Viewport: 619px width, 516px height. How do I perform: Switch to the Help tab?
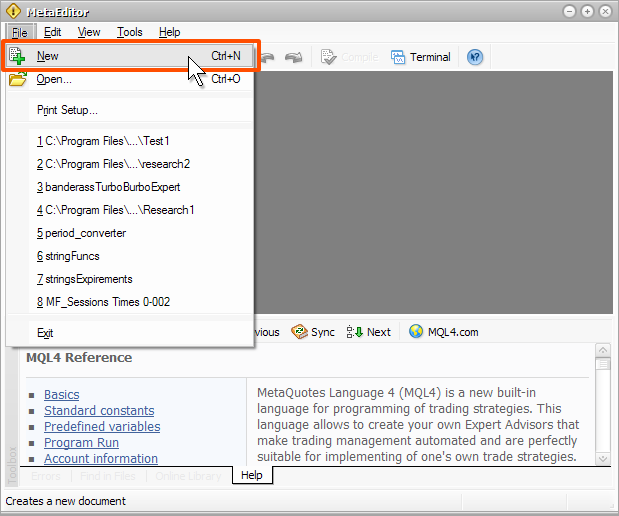click(252, 475)
